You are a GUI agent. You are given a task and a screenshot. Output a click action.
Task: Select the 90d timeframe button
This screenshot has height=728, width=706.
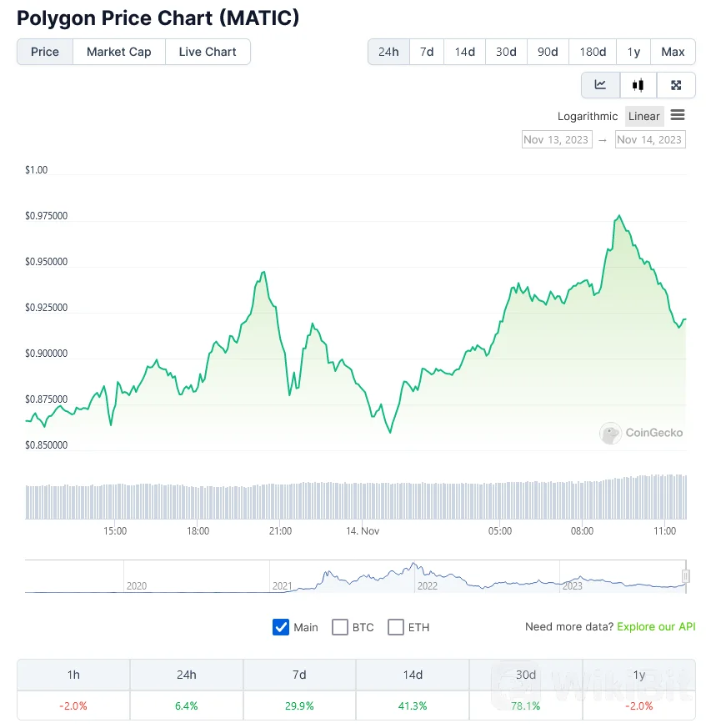tap(548, 52)
